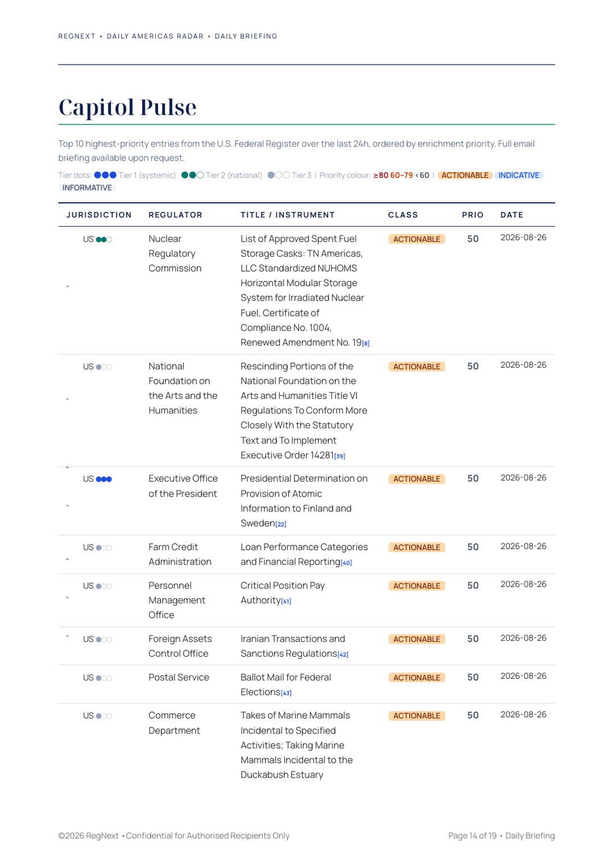Open footnote reference [41]

[x=286, y=602]
